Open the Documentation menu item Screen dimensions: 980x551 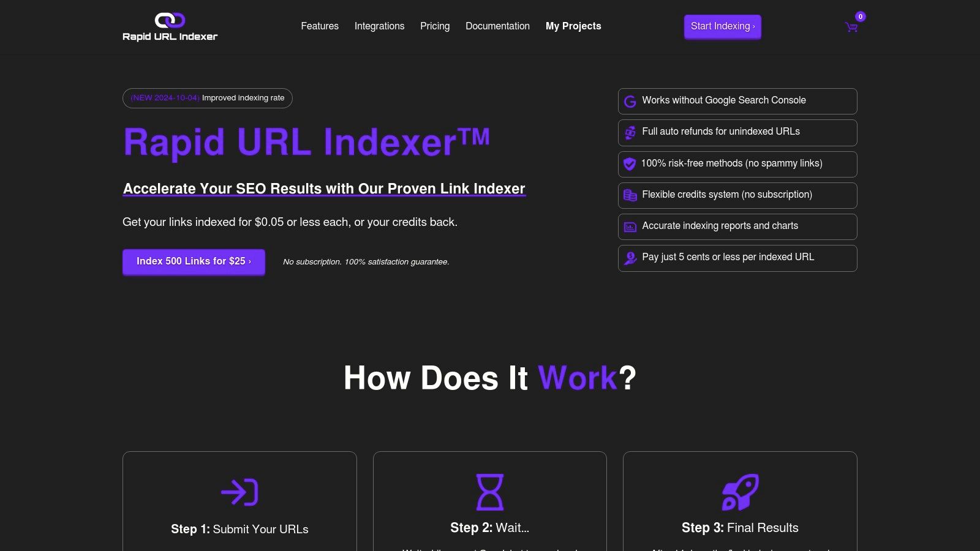497,26
